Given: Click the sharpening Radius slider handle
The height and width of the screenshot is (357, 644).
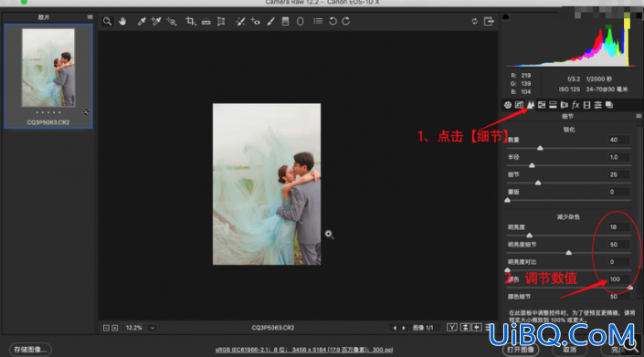Looking at the screenshot, I should (532, 165).
